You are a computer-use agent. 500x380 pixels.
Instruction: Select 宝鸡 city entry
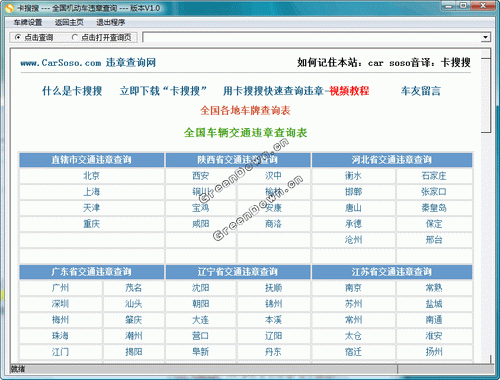pos(201,208)
